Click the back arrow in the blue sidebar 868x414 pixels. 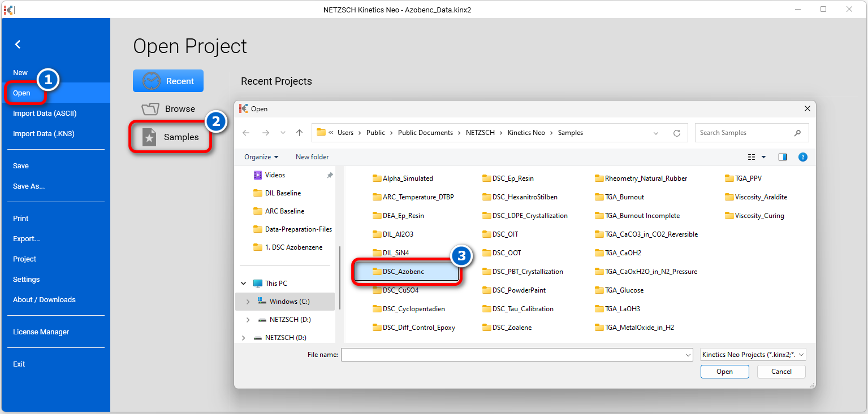point(18,44)
